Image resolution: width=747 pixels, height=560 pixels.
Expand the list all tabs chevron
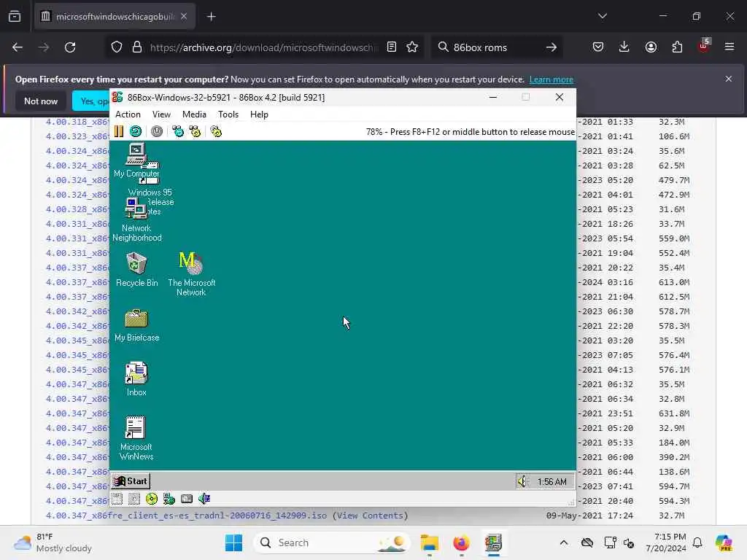point(603,16)
